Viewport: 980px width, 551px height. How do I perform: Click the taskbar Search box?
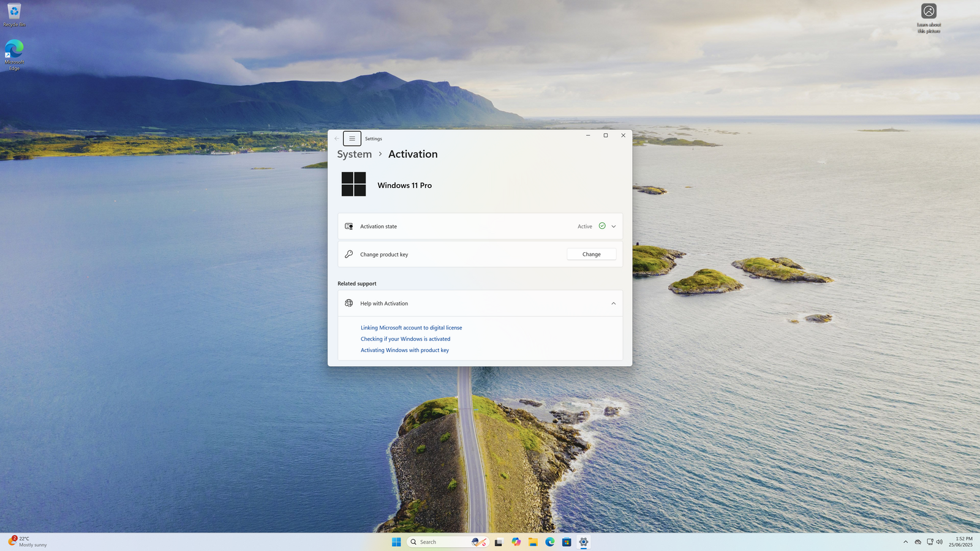[x=448, y=542]
